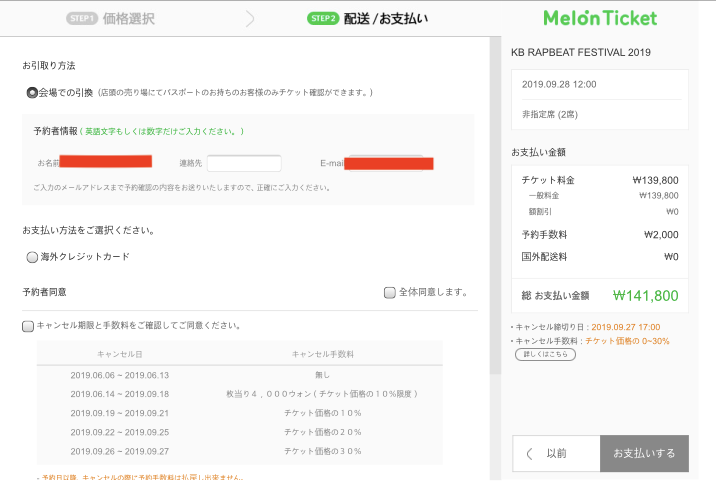Click the 予約手数料 ₩2,000 row
Image resolution: width=716 pixels, height=487 pixels.
pos(600,235)
